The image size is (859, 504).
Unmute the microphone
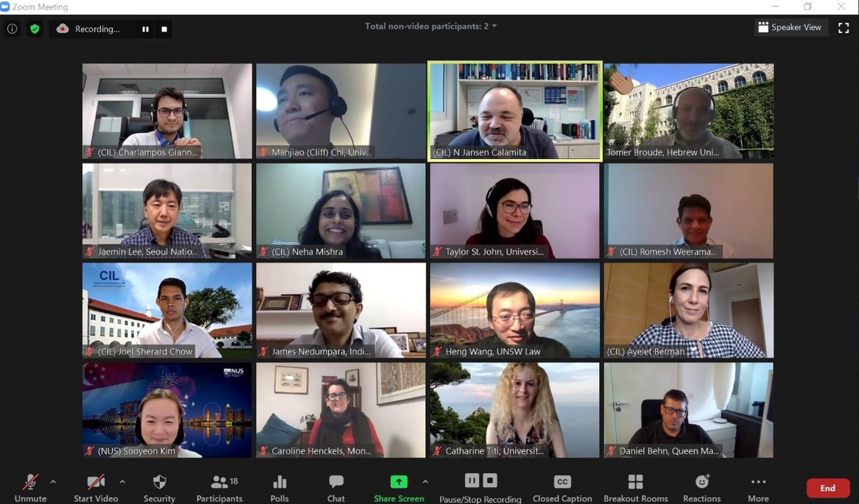[30, 488]
